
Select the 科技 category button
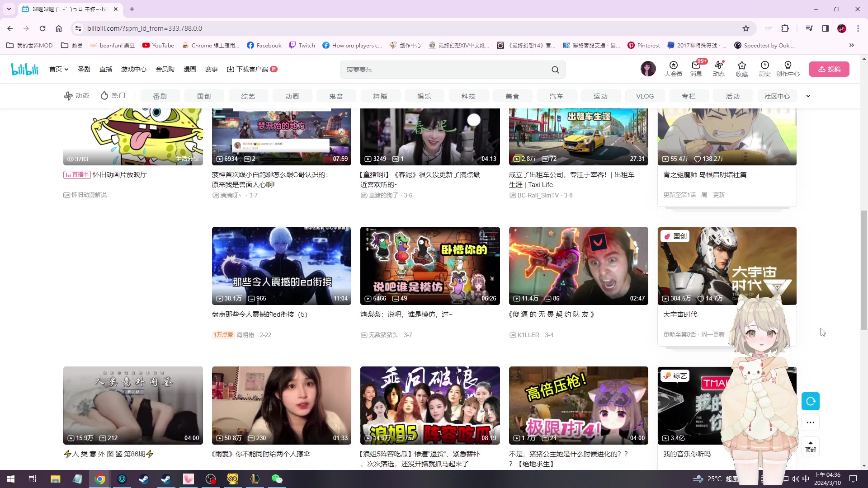tap(468, 96)
